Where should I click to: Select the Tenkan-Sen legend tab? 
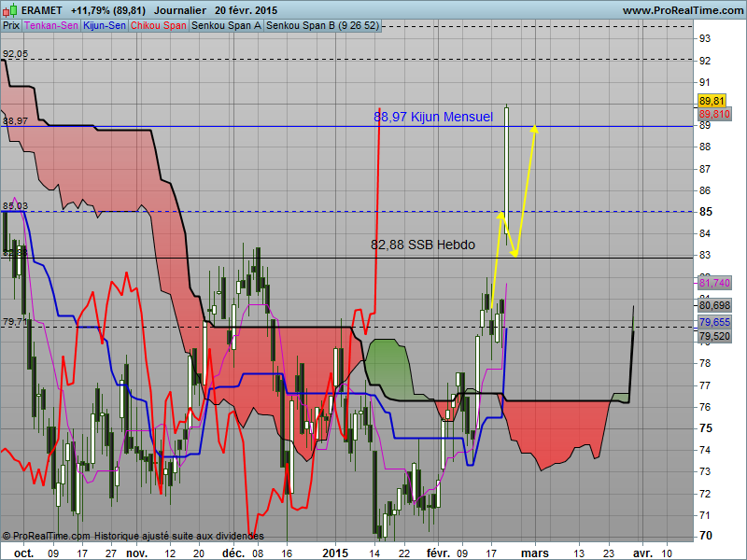click(x=51, y=26)
